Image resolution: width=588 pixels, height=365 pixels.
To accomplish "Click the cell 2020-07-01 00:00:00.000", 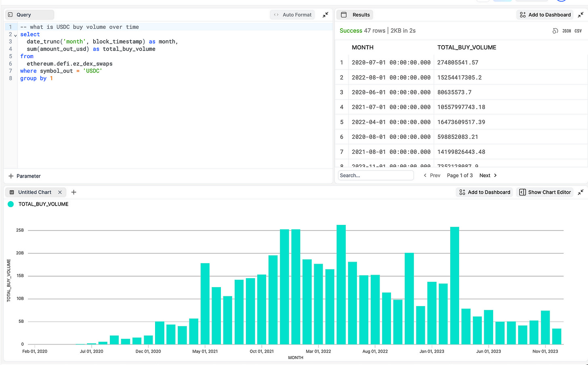I will coord(391,63).
